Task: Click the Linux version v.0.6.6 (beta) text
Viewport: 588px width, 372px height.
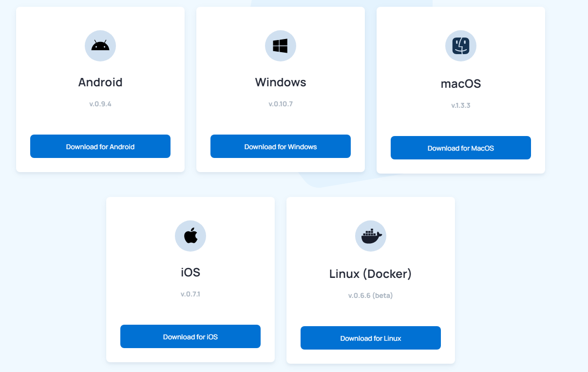Action: coord(371,295)
